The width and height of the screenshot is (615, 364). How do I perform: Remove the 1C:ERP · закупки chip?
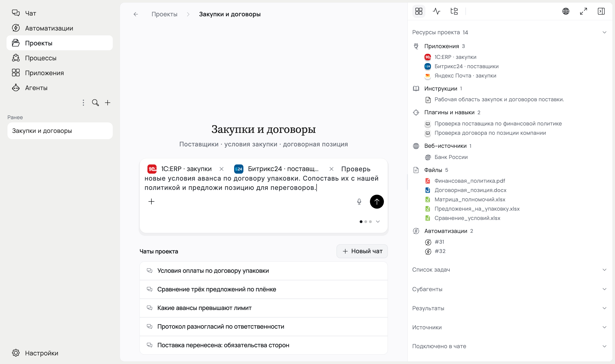pyautogui.click(x=222, y=169)
